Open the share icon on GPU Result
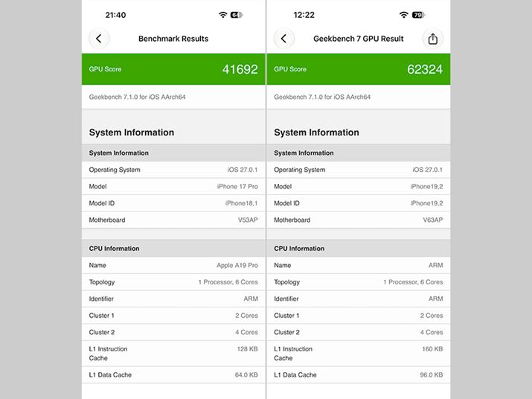 pos(432,39)
